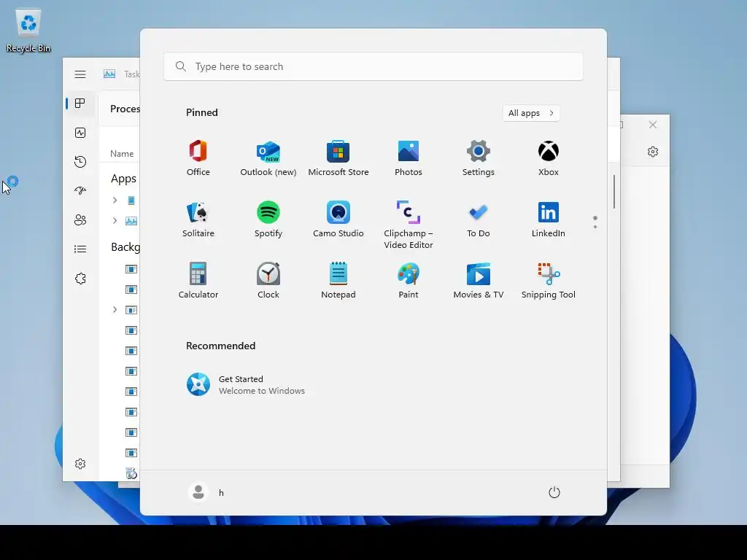
Task: Launch the Clock app
Action: [x=268, y=281]
